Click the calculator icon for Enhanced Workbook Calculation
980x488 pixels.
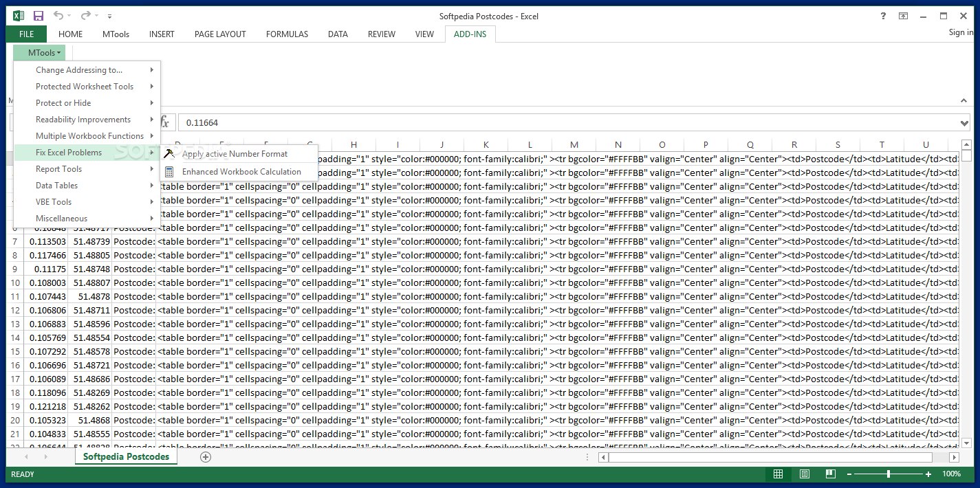[169, 172]
